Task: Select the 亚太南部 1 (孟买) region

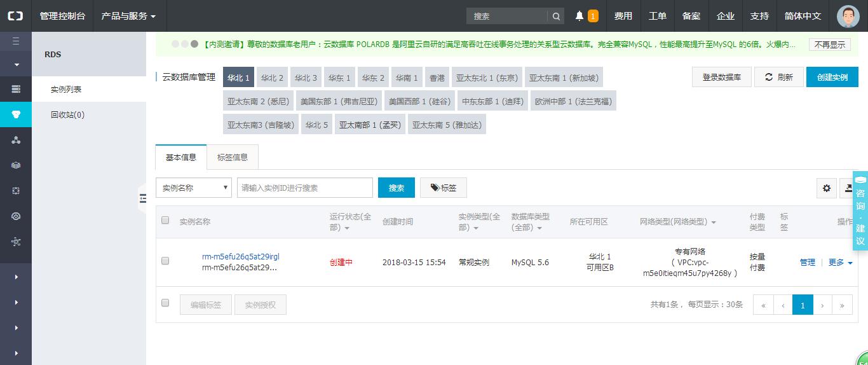Action: [x=370, y=125]
